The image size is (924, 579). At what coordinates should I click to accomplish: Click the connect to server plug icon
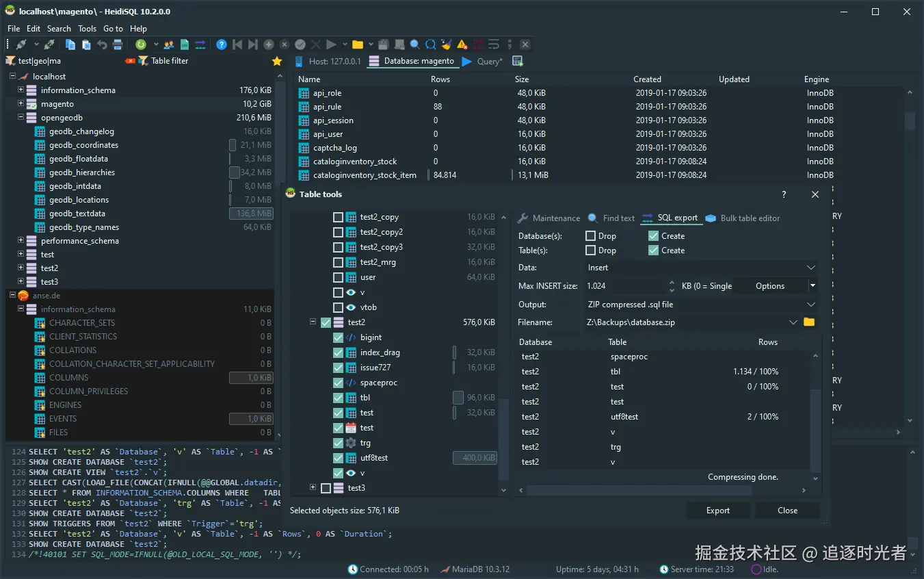point(22,44)
